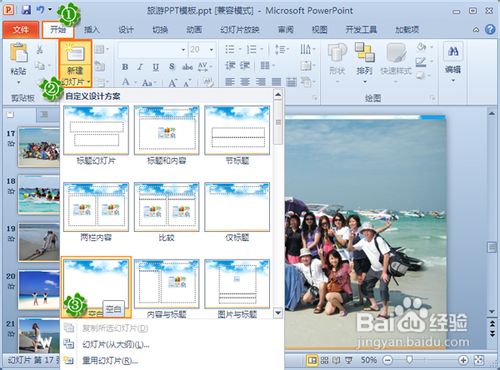
Task: Toggle Italic formatting
Action: pos(140,67)
